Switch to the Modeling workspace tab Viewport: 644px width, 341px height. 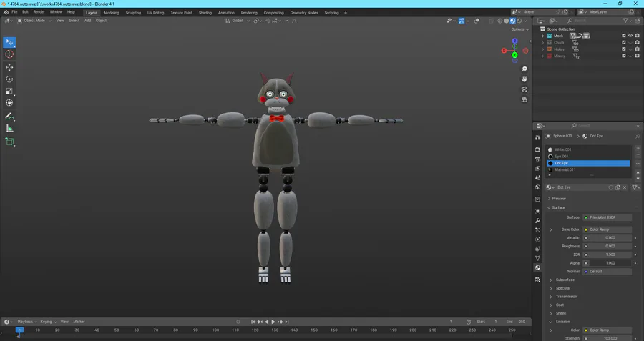pyautogui.click(x=112, y=13)
